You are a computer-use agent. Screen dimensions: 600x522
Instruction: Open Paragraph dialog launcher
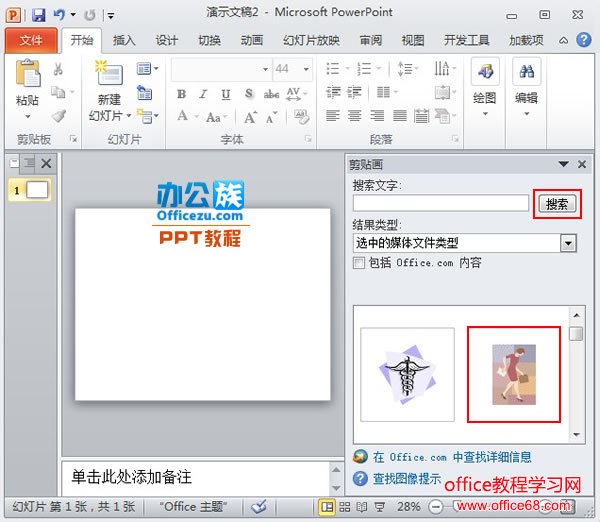455,139
